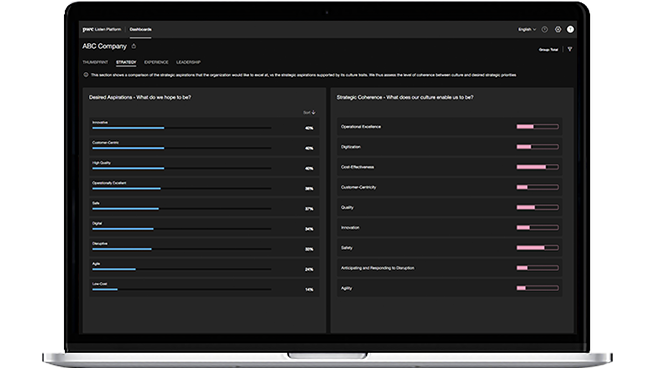
Task: Open settings via the gear icon
Action: pos(558,29)
